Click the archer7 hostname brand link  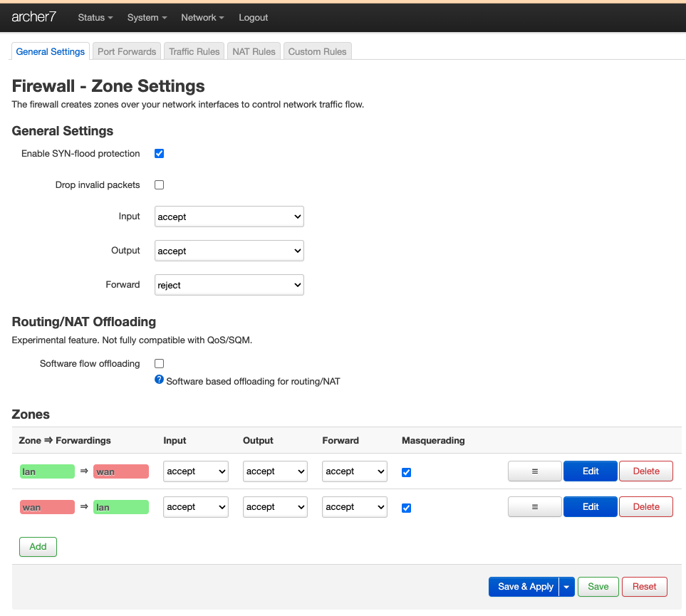pos(34,17)
